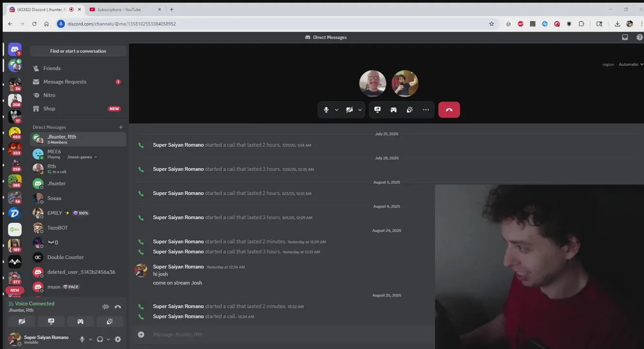Screen dimensions: 644x349
Task: Bookmark this page with the star icon
Action: click(x=491, y=24)
